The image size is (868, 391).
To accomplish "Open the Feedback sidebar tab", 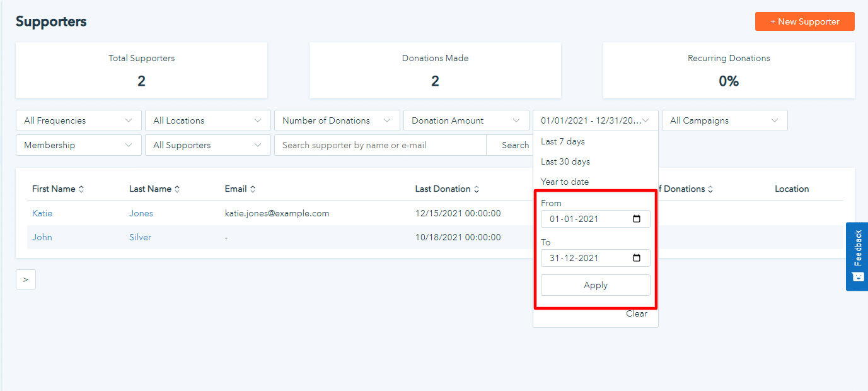I will pyautogui.click(x=857, y=257).
